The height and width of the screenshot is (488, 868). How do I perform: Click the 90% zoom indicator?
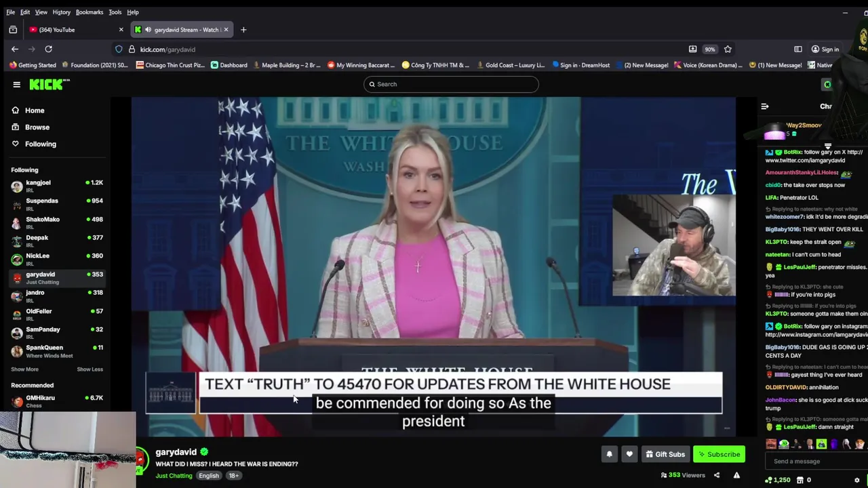709,49
